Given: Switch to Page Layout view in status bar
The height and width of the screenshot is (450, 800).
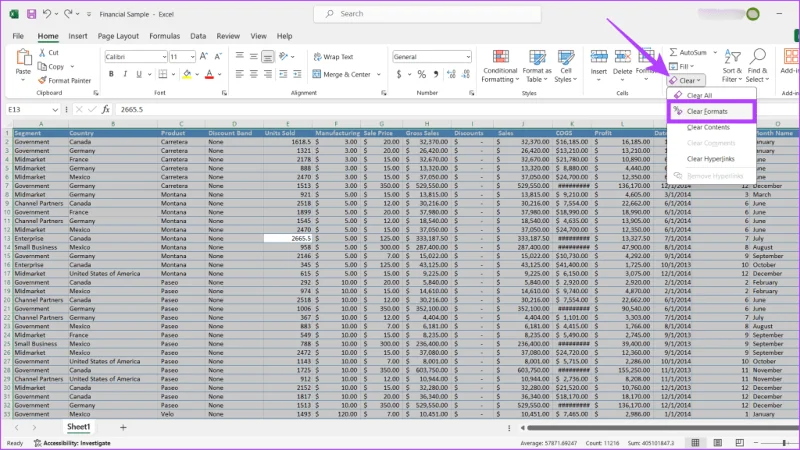Looking at the screenshot, I should point(717,442).
